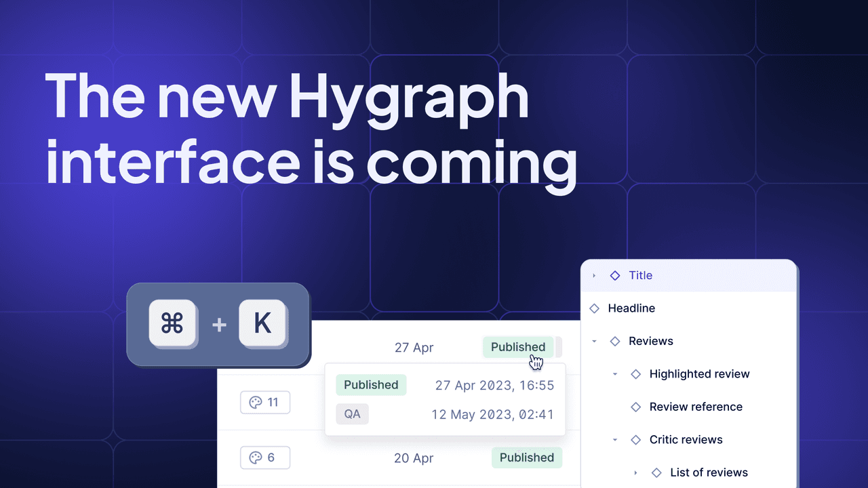The height and width of the screenshot is (488, 868).
Task: Select the Critic reviews row
Action: [x=688, y=440]
